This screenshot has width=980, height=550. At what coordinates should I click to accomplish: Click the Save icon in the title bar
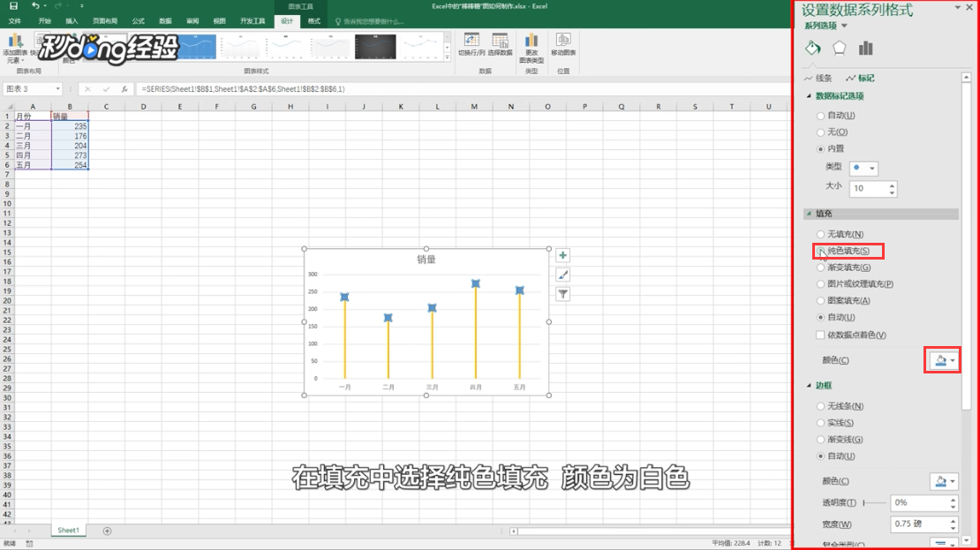[x=13, y=5]
